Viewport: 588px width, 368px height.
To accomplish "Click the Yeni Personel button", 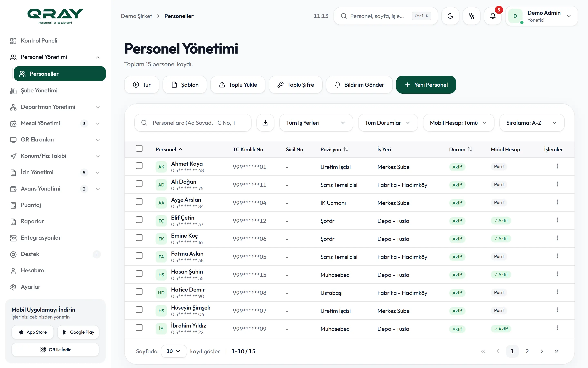I will coord(426,85).
